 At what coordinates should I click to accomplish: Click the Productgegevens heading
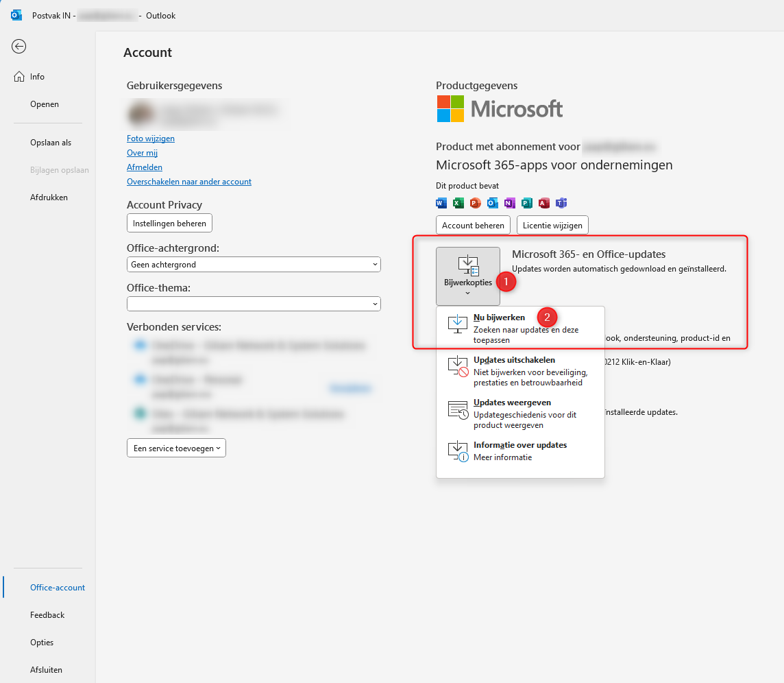(476, 86)
